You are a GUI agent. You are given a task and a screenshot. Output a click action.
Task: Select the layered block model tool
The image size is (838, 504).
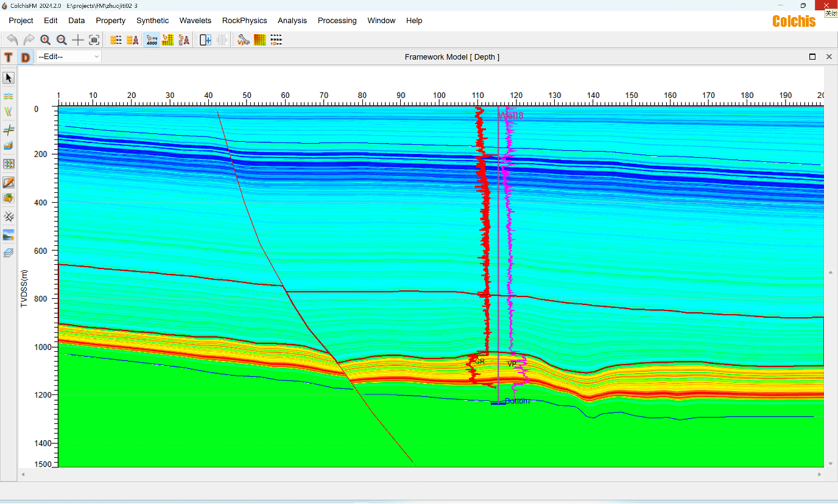9,146
